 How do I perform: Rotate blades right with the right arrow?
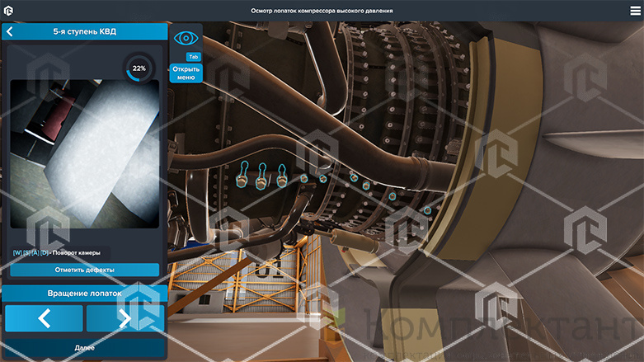point(125,318)
